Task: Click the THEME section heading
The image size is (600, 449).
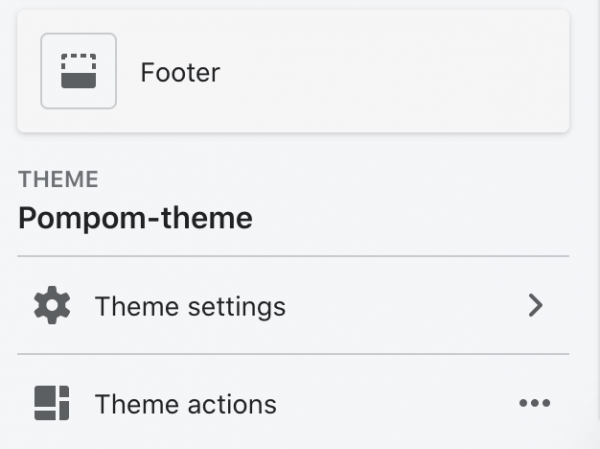Action: (x=58, y=179)
